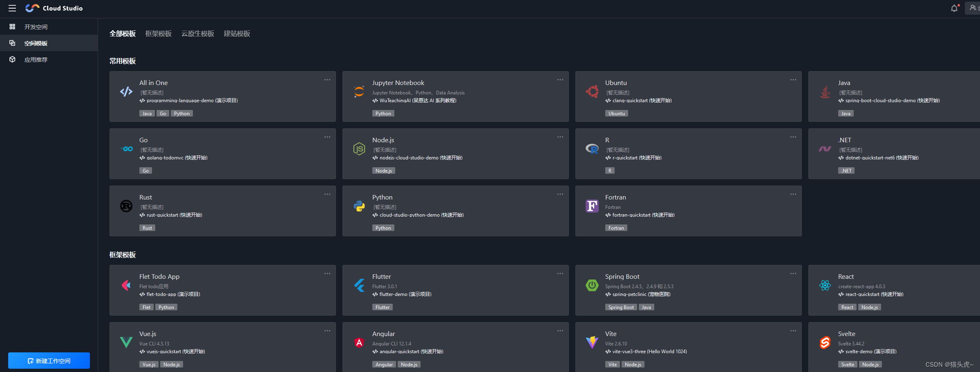Click the Spring Boot power icon
Viewport: 980px width, 372px height.
[592, 285]
